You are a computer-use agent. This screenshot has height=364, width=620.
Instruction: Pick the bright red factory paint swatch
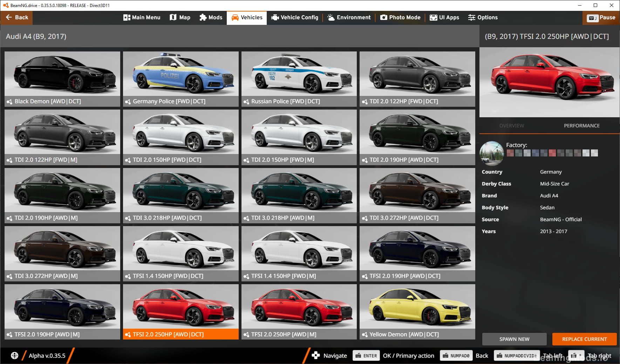point(552,153)
